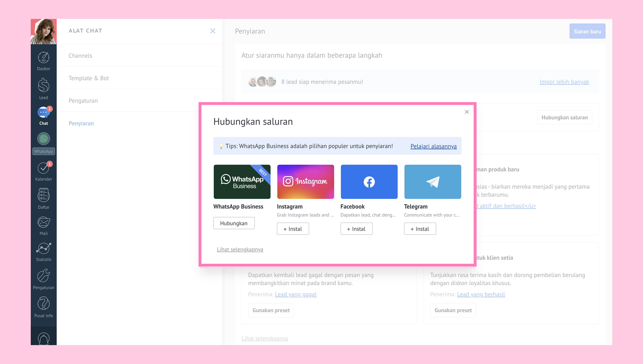Click the 'Dapatkan lead, chat deng...' description

click(x=368, y=215)
